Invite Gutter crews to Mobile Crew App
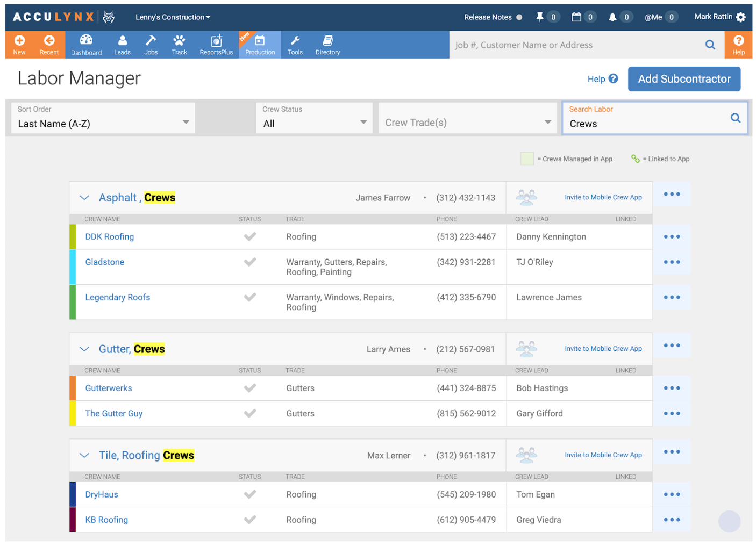The width and height of the screenshot is (756, 547). pyautogui.click(x=603, y=349)
